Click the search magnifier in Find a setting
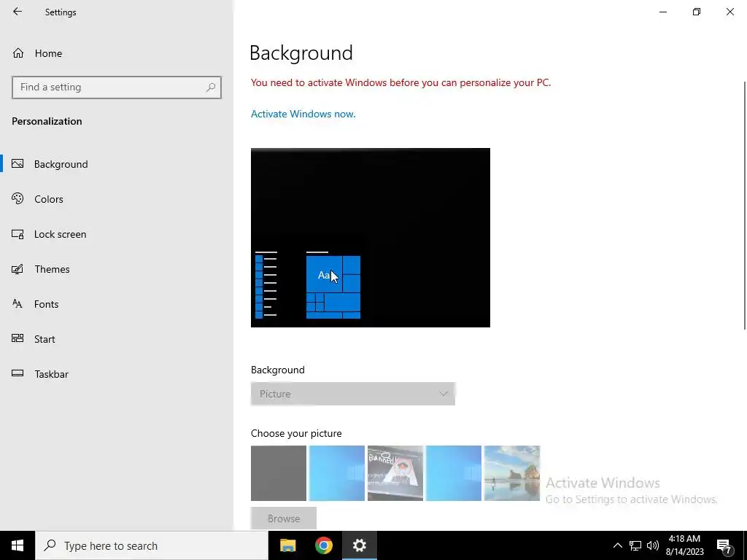Image resolution: width=747 pixels, height=560 pixels. 211,87
